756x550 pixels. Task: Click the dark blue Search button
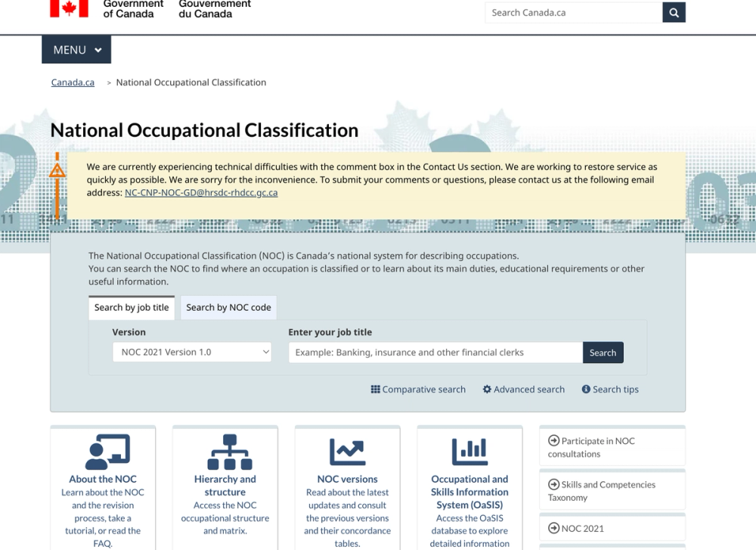pyautogui.click(x=603, y=353)
